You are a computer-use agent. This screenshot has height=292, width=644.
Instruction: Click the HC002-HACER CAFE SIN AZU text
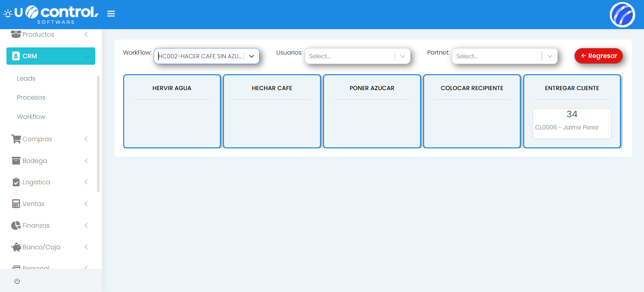coord(200,56)
